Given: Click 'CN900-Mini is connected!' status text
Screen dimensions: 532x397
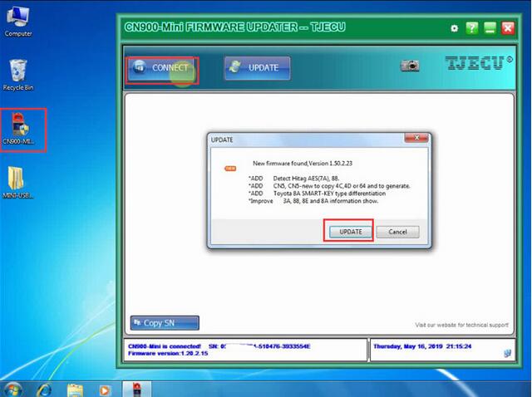Looking at the screenshot, I should pos(165,346).
